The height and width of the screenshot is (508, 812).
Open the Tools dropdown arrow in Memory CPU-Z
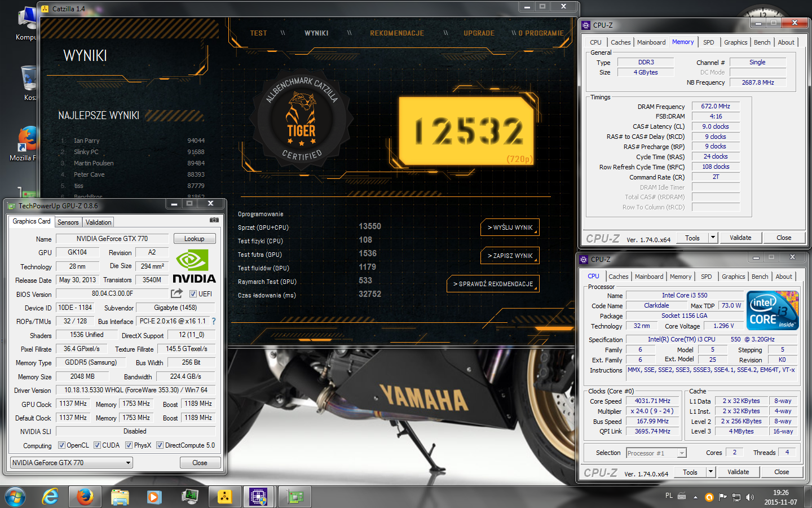[x=713, y=238]
